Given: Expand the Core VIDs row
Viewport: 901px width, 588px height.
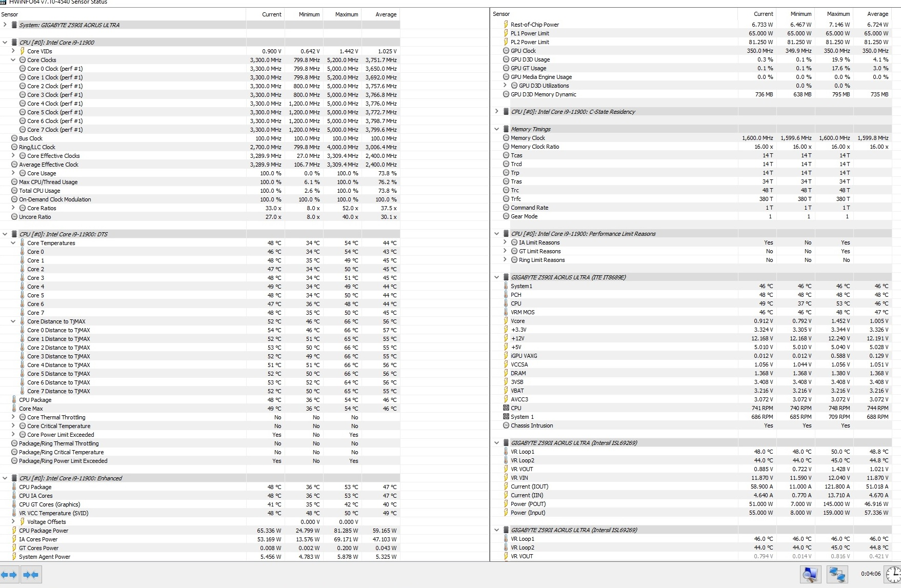Looking at the screenshot, I should pos(13,51).
